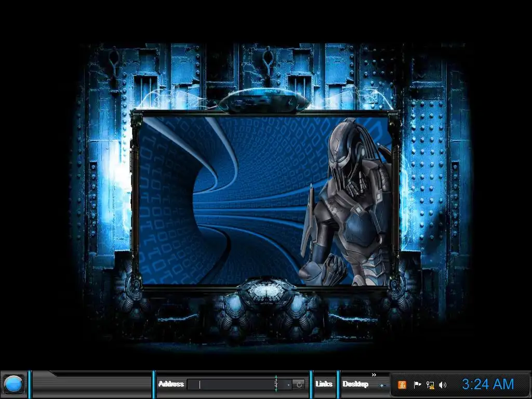
Task: Open the Links toolbar
Action: tap(324, 384)
